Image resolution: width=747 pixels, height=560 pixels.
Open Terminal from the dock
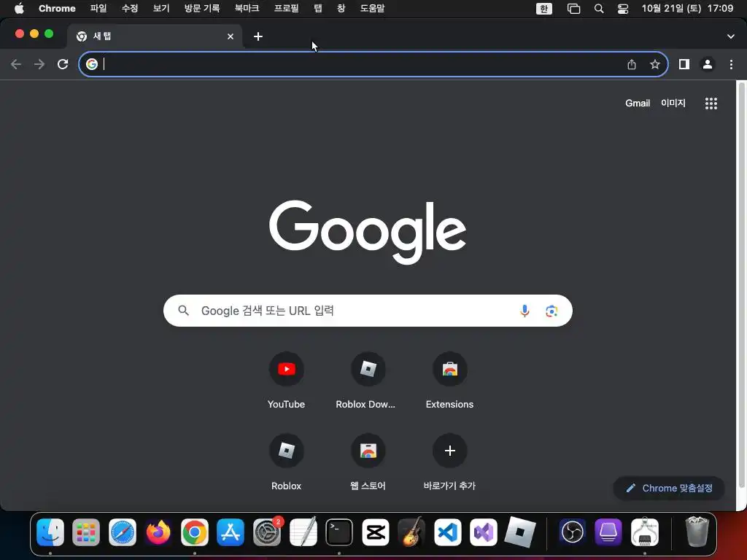click(339, 532)
